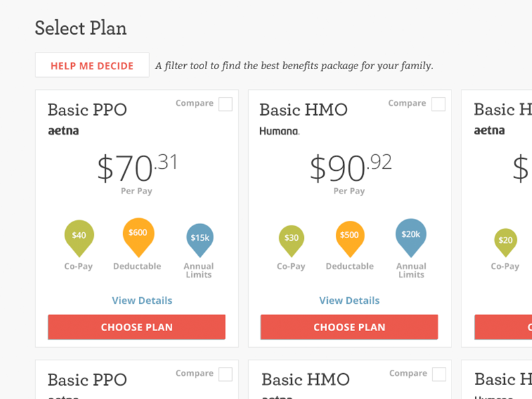532x399 pixels.
Task: Click the Humana logo on Basic HMO card
Action: click(x=279, y=131)
